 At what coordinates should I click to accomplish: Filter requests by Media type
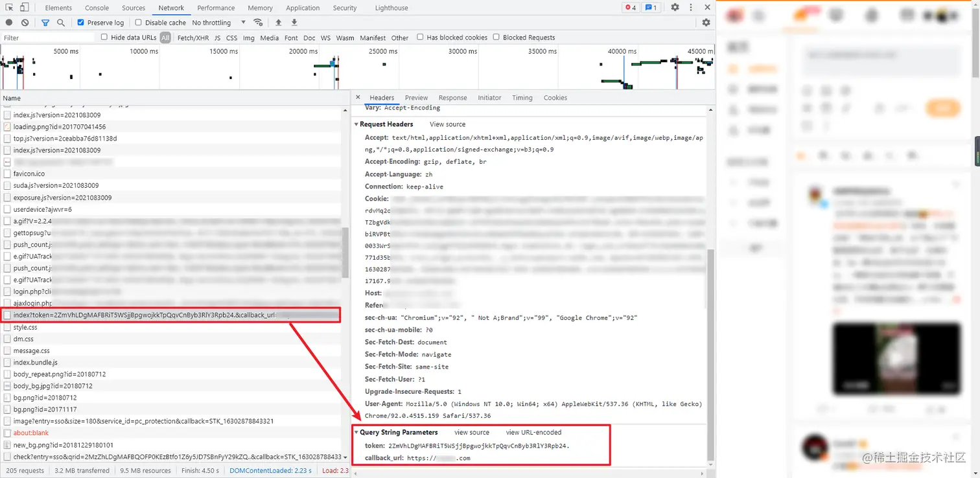269,38
